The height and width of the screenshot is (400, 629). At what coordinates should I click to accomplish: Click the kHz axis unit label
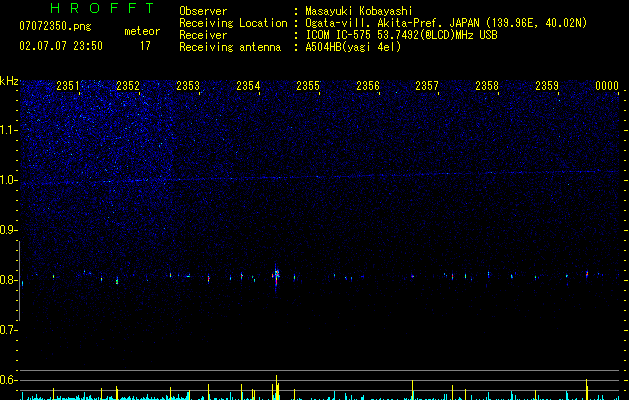pyautogui.click(x=9, y=81)
